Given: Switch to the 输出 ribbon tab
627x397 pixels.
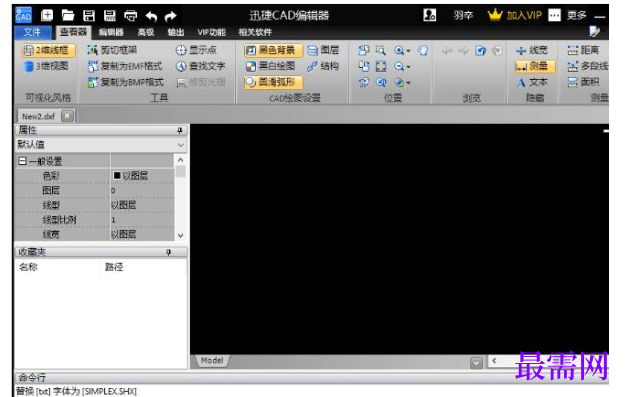Looking at the screenshot, I should 176,32.
